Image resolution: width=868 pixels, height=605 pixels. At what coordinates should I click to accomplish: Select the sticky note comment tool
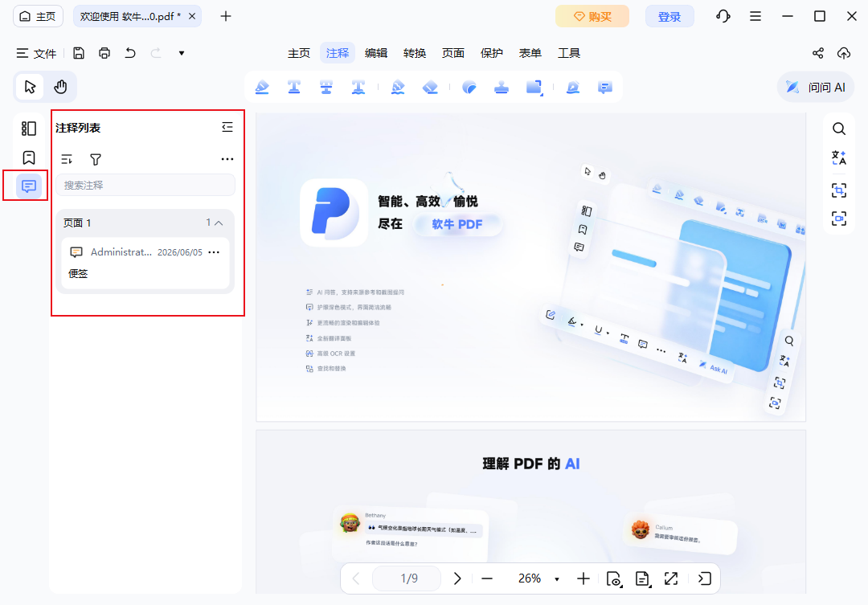point(605,87)
